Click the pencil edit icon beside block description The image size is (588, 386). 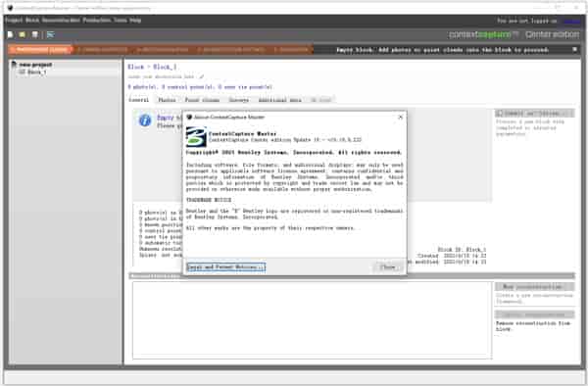[x=201, y=76]
